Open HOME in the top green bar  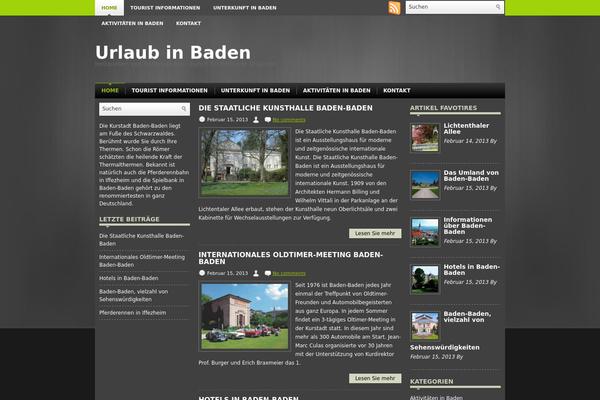[x=109, y=8]
